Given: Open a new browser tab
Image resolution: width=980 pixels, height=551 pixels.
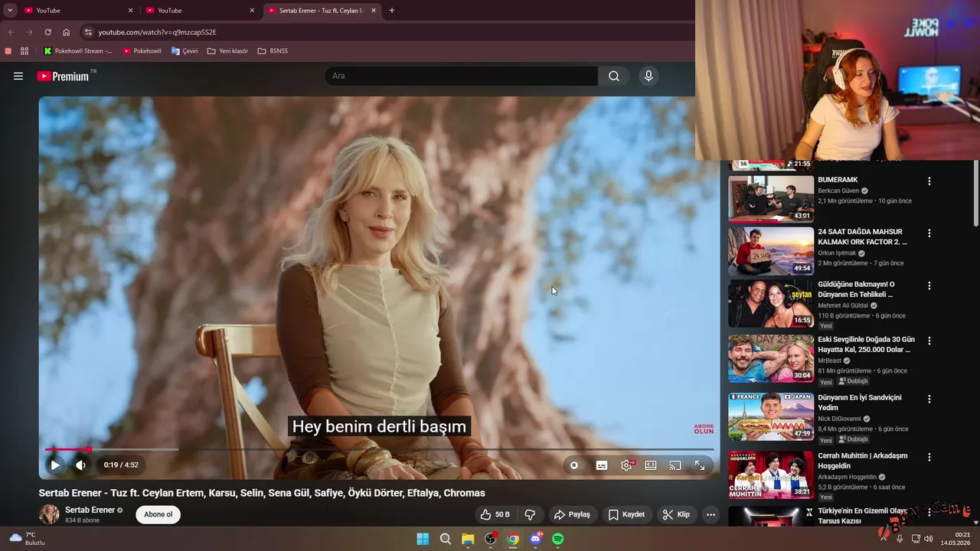Looking at the screenshot, I should (392, 11).
